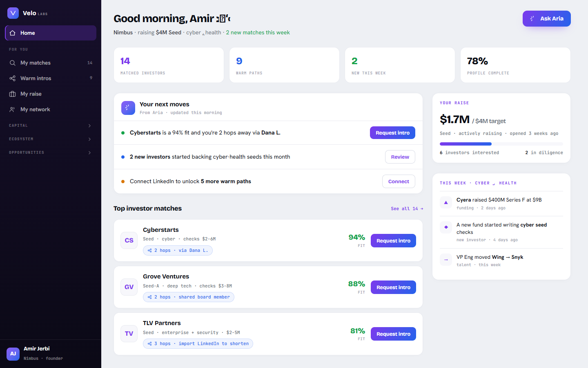Click the Velo Labs logo icon
The image size is (588, 368).
(13, 13)
